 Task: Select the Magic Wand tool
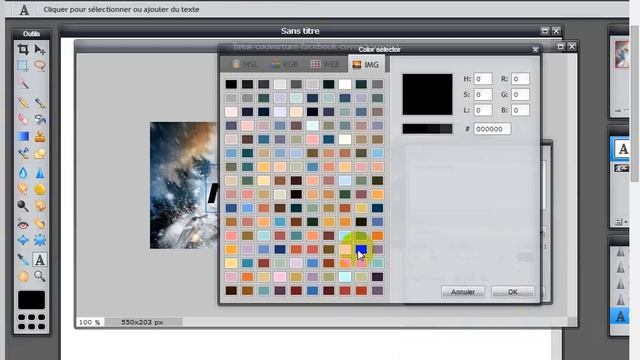coord(23,84)
